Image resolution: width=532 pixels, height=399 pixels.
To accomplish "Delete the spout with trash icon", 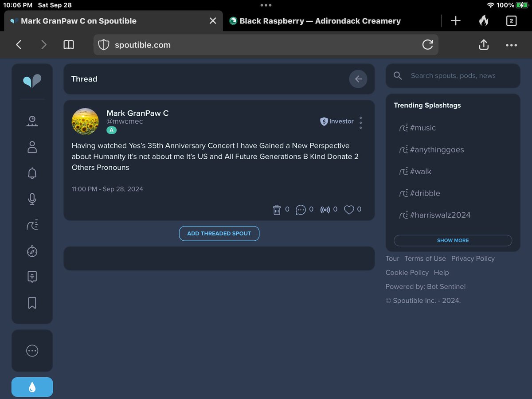I will coord(277,210).
